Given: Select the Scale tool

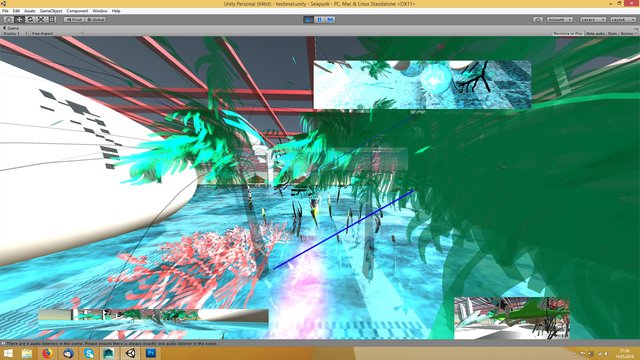Looking at the screenshot, I should 41,20.
